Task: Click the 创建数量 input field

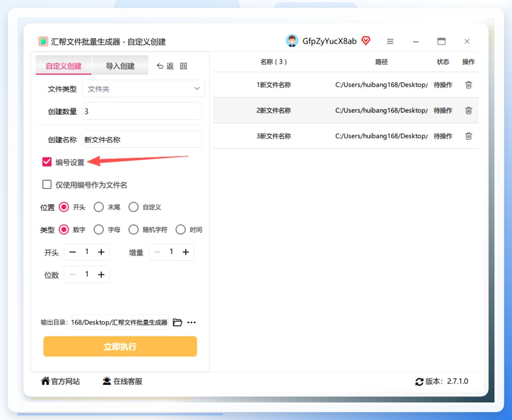Action: (x=142, y=111)
